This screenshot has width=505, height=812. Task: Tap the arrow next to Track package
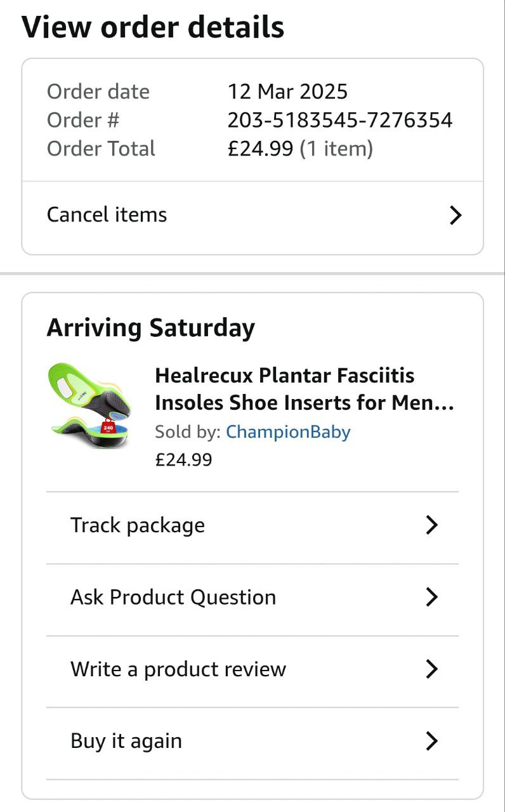pos(431,525)
